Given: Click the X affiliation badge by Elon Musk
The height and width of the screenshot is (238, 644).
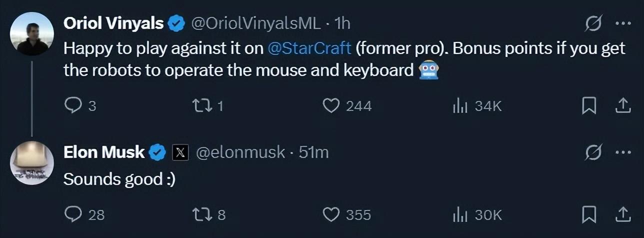Looking at the screenshot, I should point(180,152).
